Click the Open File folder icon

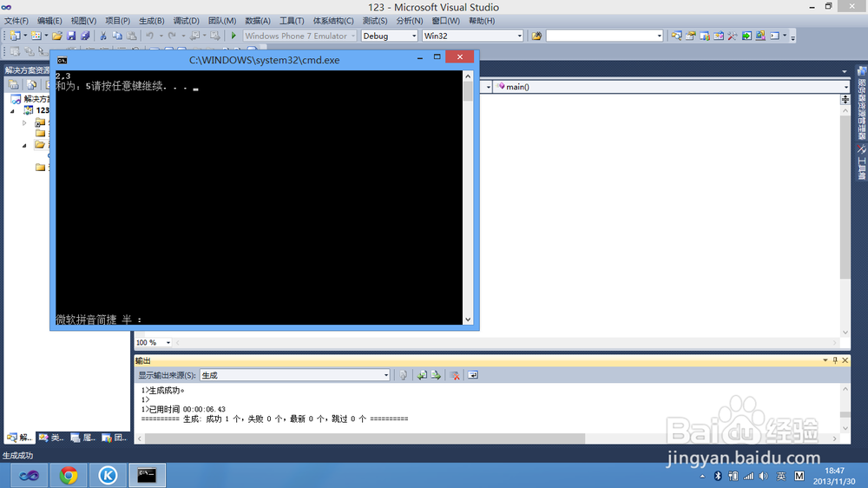coord(57,36)
